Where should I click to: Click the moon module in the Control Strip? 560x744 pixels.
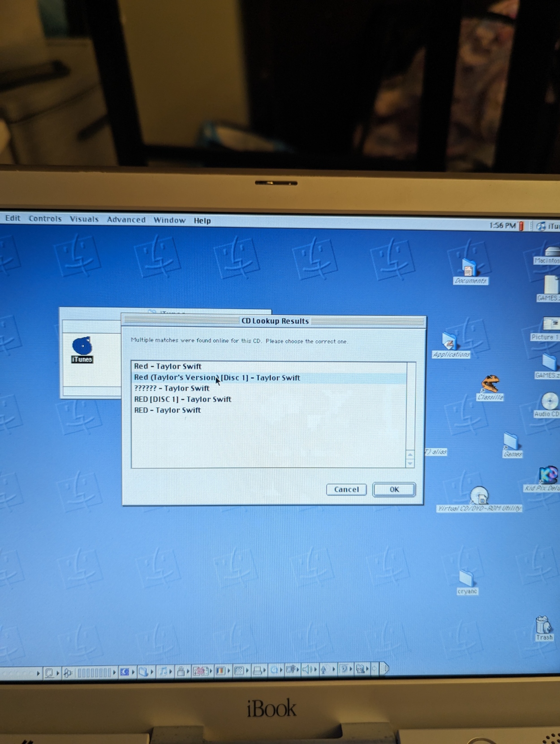[125, 672]
